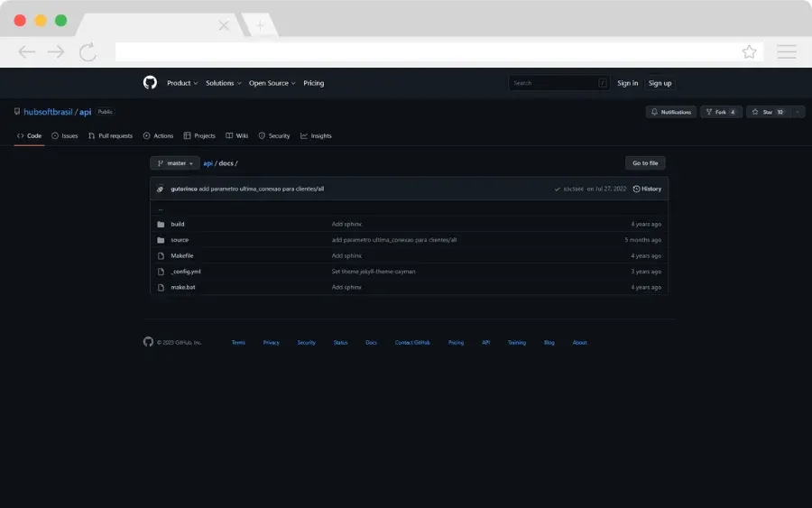Go back with browser back arrow

[26, 51]
